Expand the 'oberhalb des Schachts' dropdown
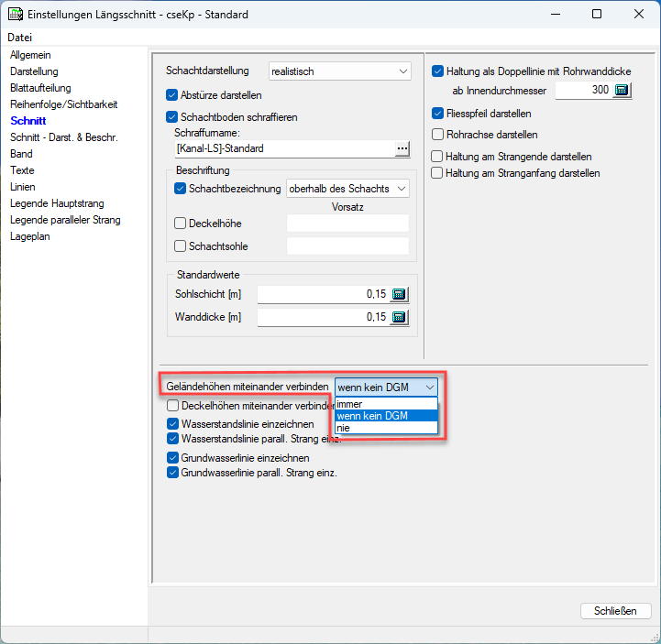The height and width of the screenshot is (644, 661). [347, 189]
